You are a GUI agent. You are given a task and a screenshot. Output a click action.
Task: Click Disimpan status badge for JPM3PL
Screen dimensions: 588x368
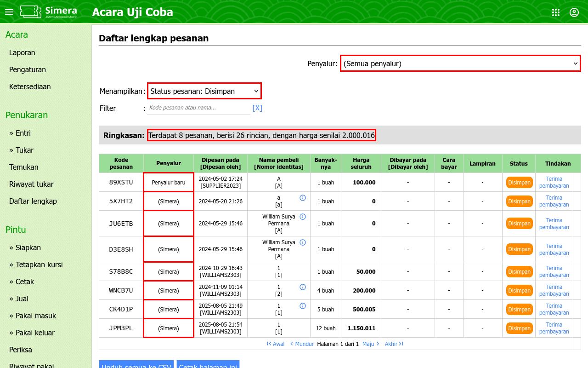(519, 328)
